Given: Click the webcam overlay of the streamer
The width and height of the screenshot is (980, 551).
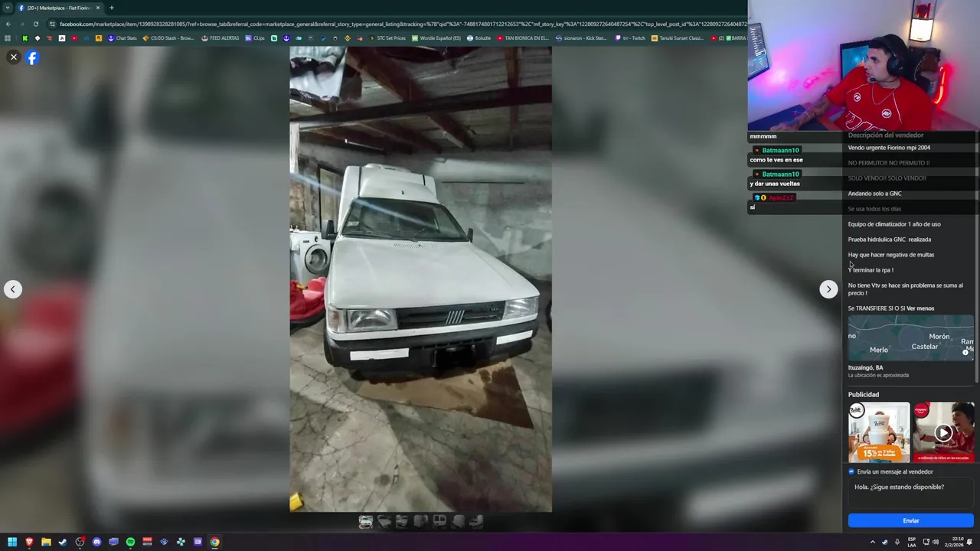Looking at the screenshot, I should (x=864, y=65).
